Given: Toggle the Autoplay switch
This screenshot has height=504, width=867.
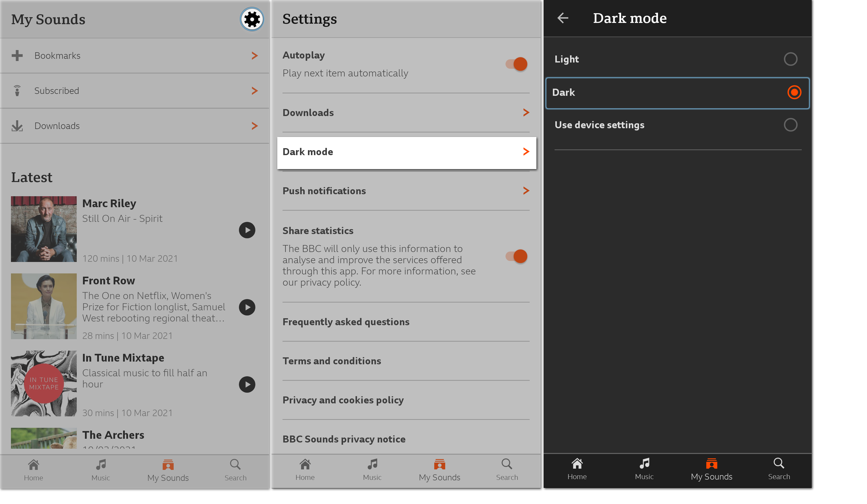Looking at the screenshot, I should click(x=516, y=64).
